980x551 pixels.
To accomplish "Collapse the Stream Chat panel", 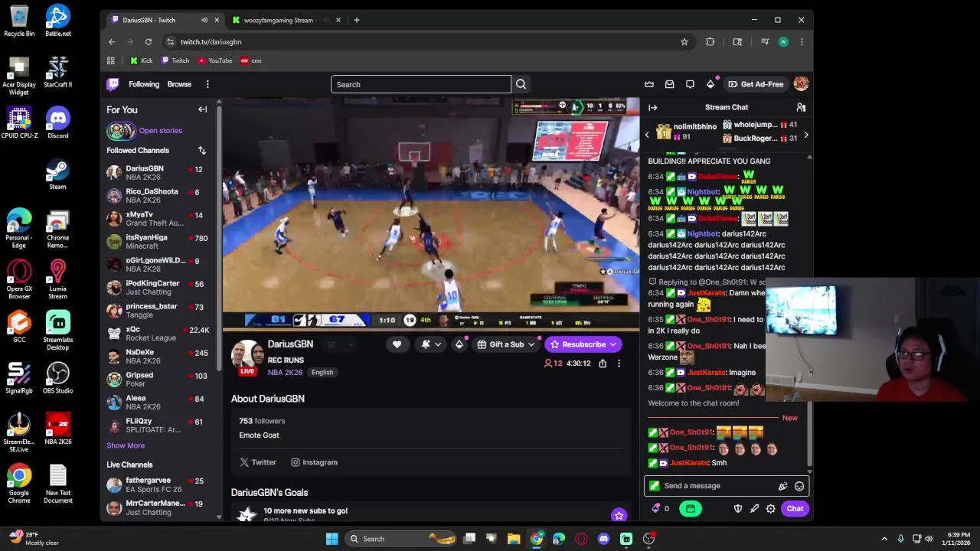I will (652, 108).
